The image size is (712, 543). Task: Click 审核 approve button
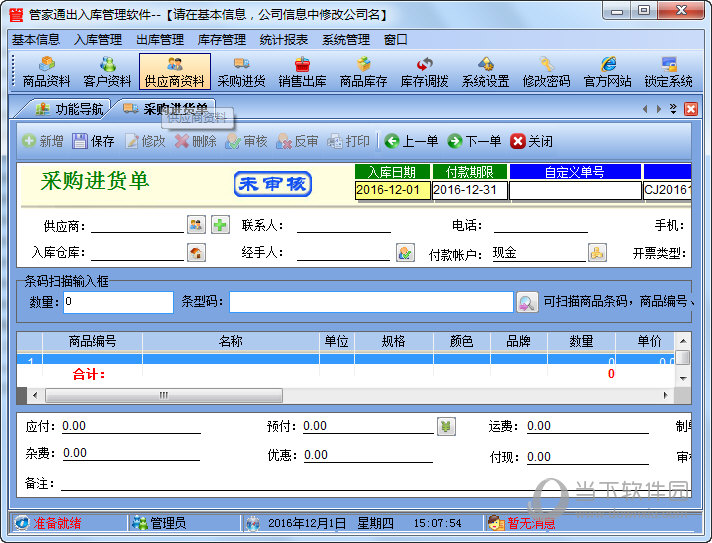tap(246, 141)
